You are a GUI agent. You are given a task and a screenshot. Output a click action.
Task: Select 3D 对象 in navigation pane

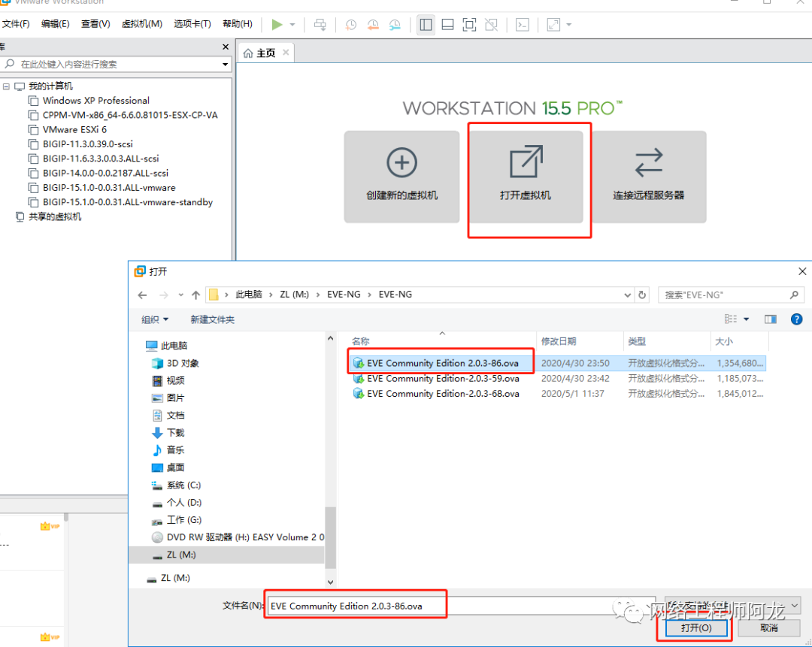pos(175,364)
